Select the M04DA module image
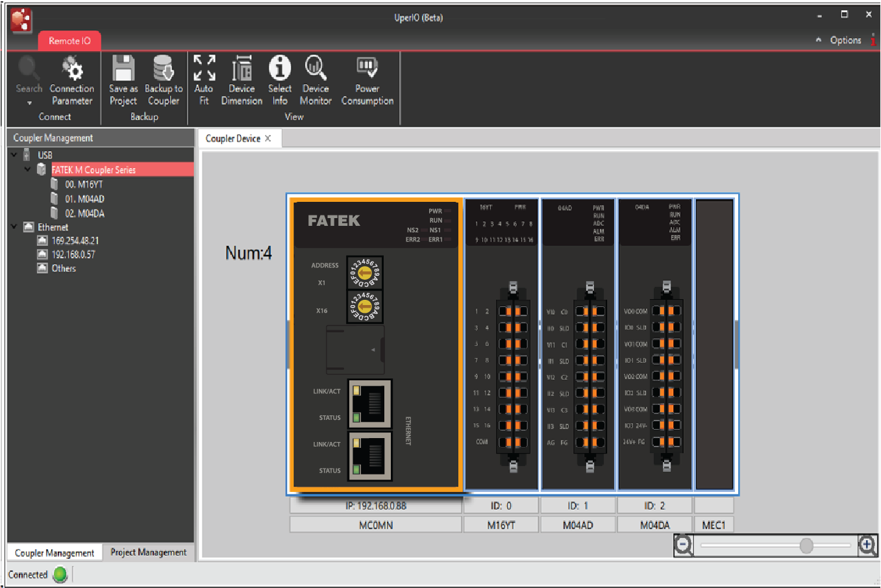Viewport: 881px width, 588px height. point(654,344)
